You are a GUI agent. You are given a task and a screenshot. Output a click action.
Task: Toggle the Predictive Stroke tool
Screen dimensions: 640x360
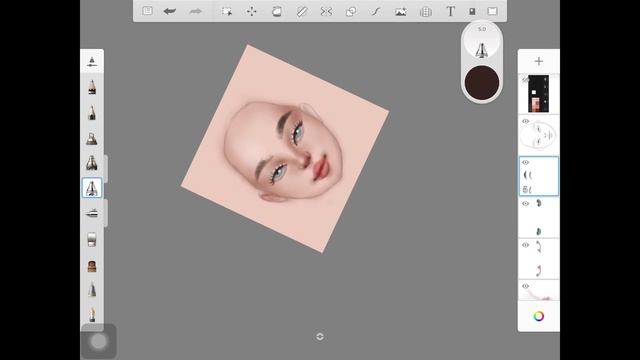point(376,11)
